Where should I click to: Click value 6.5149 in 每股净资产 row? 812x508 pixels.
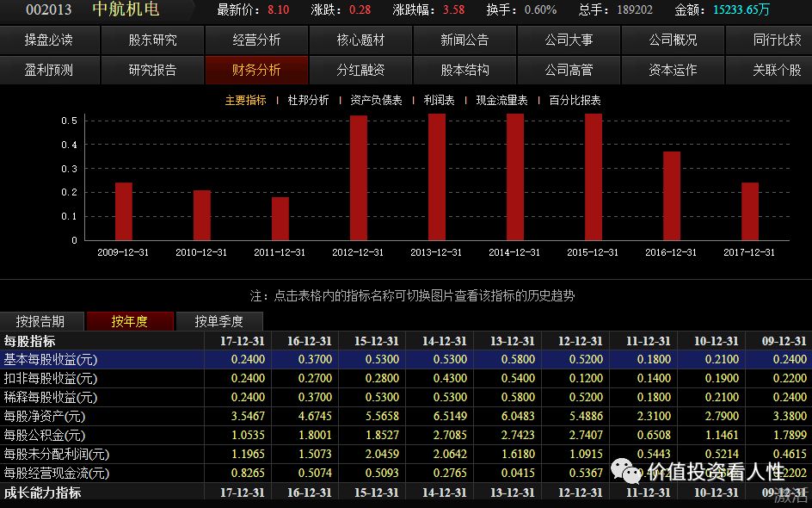pyautogui.click(x=450, y=416)
